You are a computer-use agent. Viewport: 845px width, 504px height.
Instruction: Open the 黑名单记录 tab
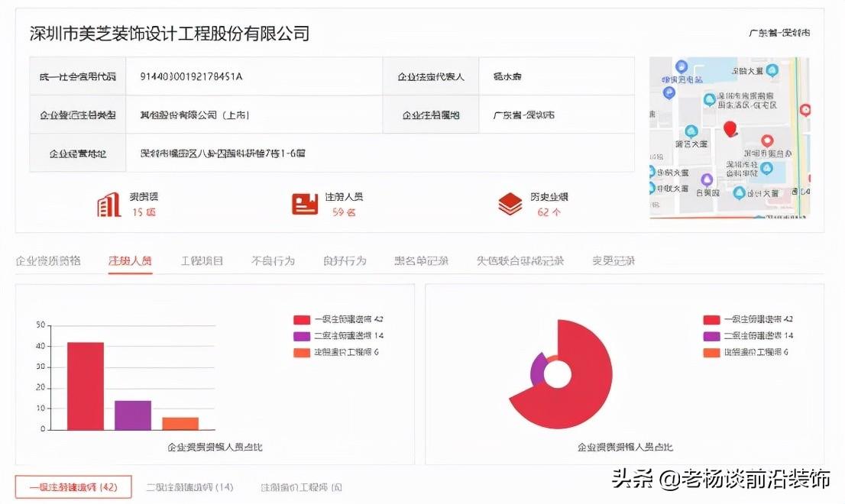[x=422, y=261]
